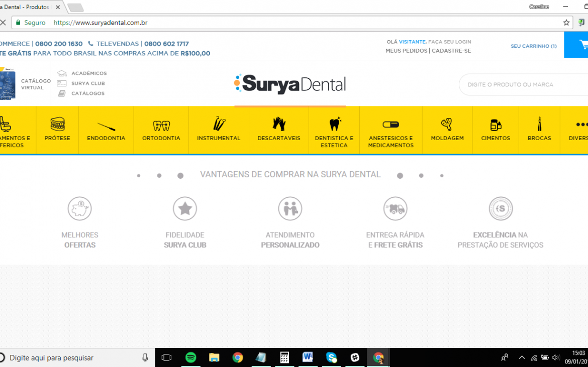Screen dimensions: 588x367
Task: Open a new browser tab
Action: pos(75,8)
